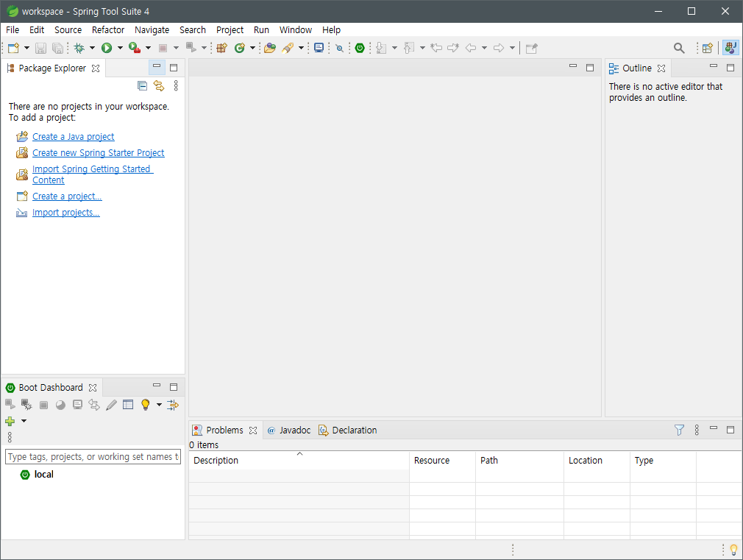Switch to the Javadoc tab

[289, 430]
